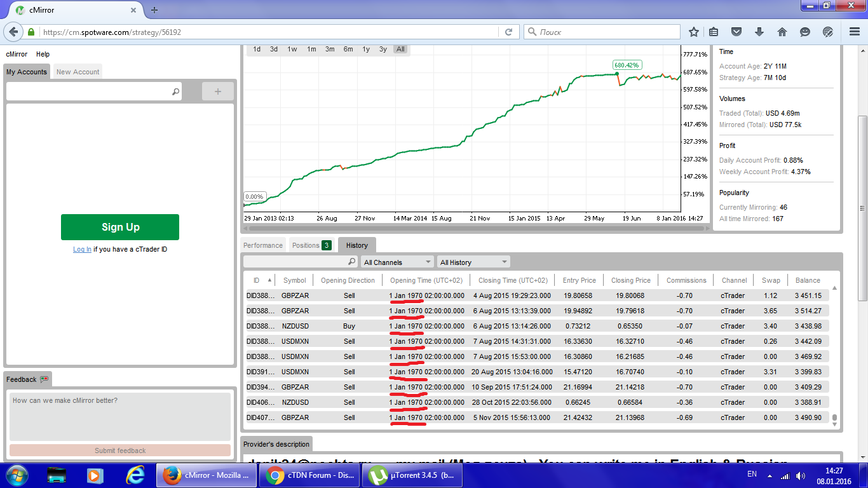Select the 1w chart range
The height and width of the screenshot is (488, 868).
292,49
